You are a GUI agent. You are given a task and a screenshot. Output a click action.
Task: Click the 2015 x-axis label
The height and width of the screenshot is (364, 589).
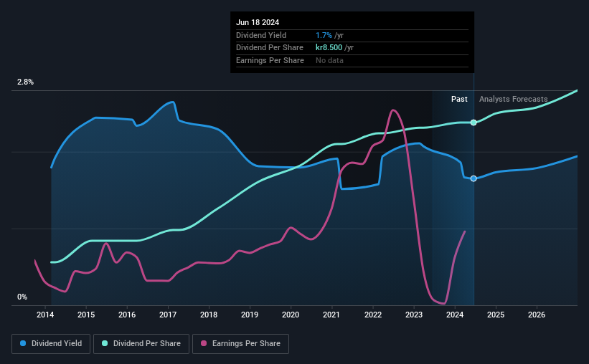(x=86, y=315)
